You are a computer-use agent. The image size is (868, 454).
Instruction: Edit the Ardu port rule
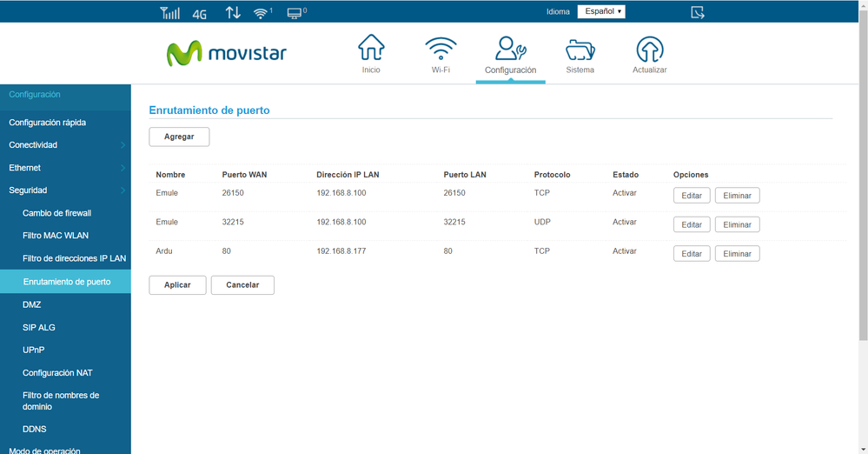[x=692, y=254]
